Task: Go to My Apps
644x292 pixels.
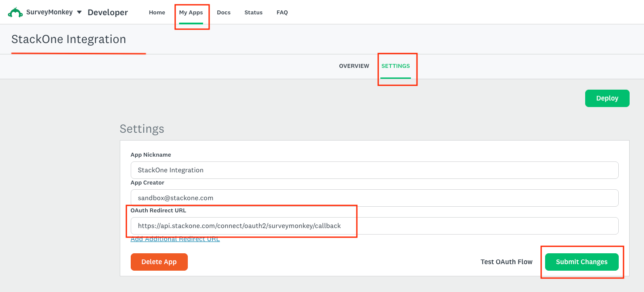Action: pos(191,13)
